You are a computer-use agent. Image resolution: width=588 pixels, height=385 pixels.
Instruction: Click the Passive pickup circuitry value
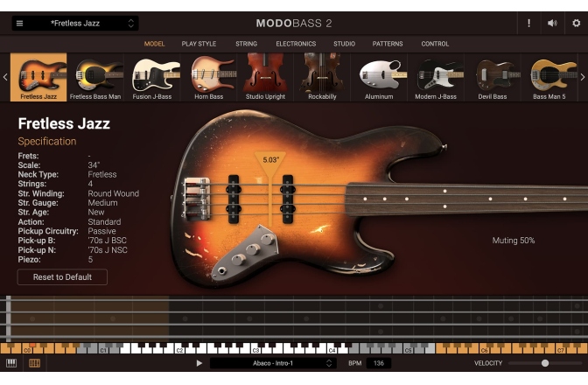[x=101, y=231]
